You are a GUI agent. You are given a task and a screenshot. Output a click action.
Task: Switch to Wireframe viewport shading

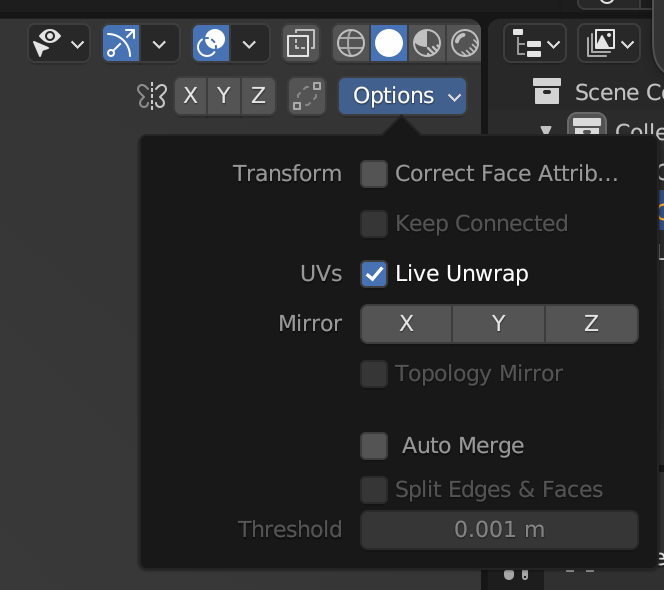351,44
